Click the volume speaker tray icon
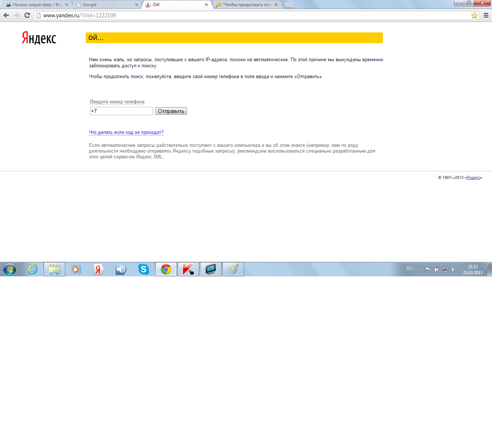This screenshot has height=448, width=492. click(x=454, y=270)
